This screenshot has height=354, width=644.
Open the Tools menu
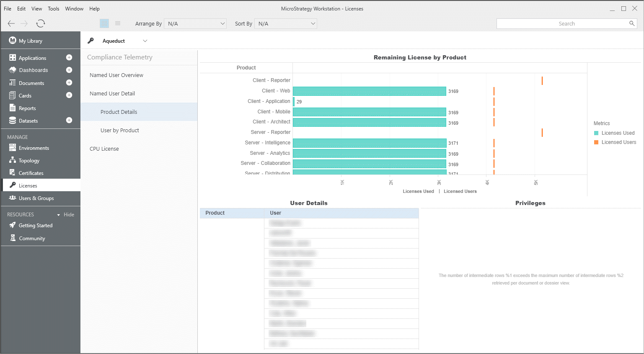click(53, 9)
